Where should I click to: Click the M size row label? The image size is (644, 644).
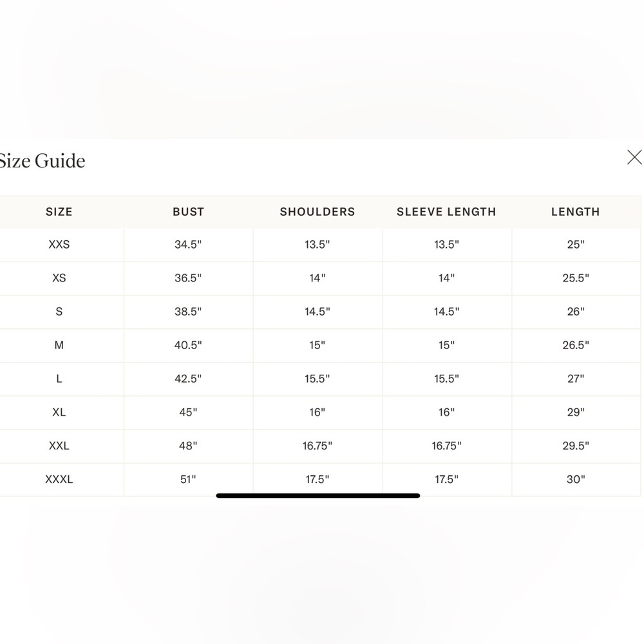pyautogui.click(x=59, y=345)
